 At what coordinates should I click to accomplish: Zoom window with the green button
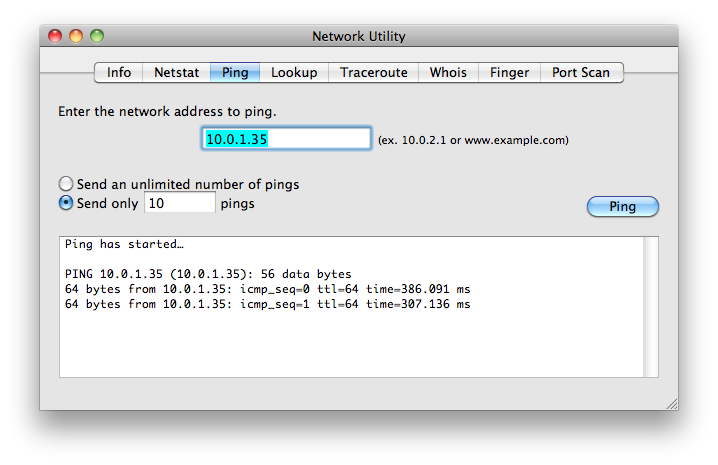click(x=97, y=36)
